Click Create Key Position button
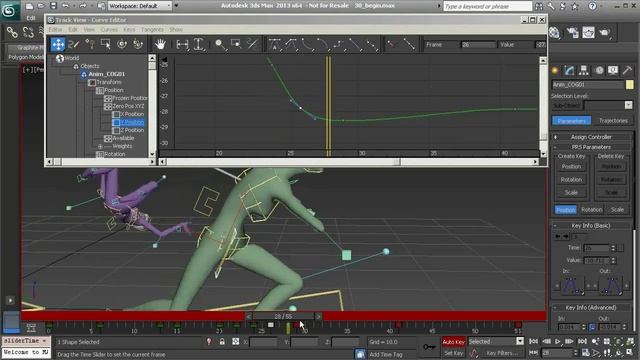This screenshot has width=640, height=360. tap(571, 167)
